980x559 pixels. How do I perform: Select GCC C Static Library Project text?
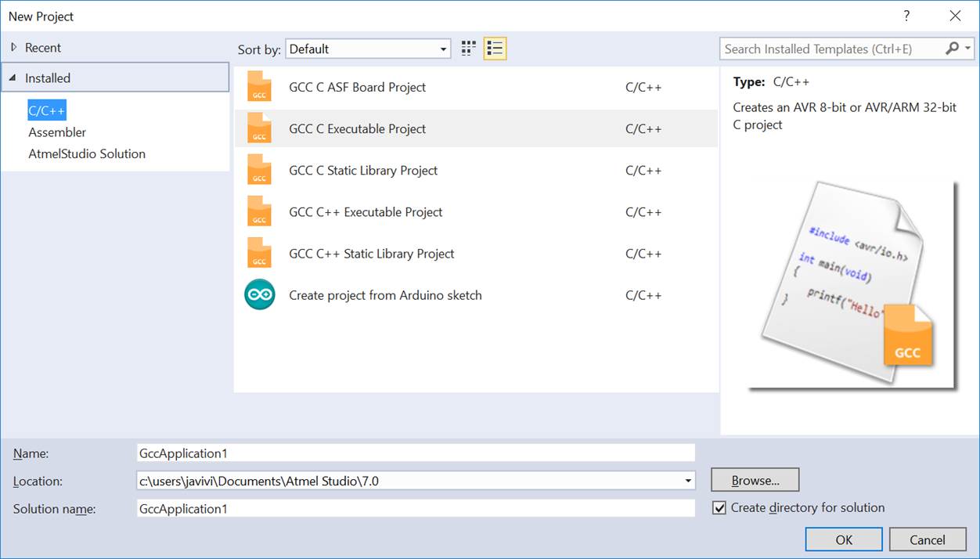[x=363, y=170]
